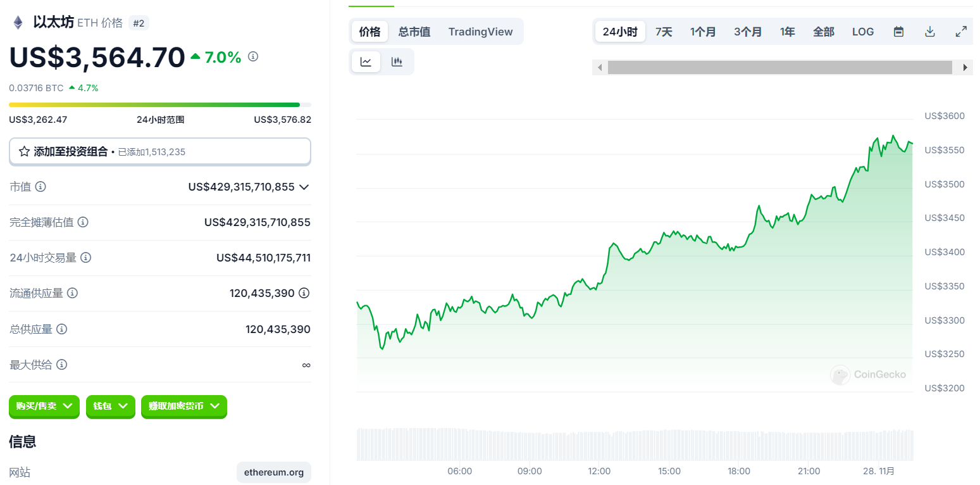The width and height of the screenshot is (980, 485).
Task: Select 1年 time range
Action: click(788, 32)
